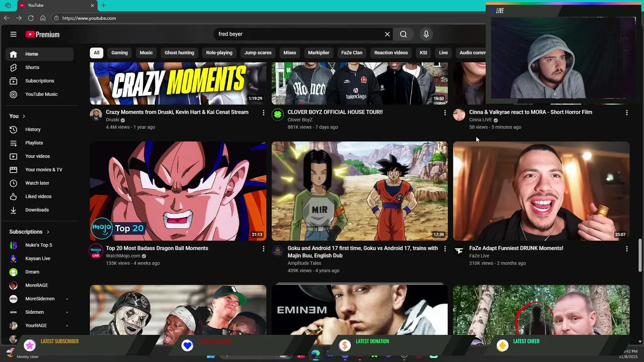Screen dimensions: 644x362
Task: Click the browser home button
Action: [43, 18]
